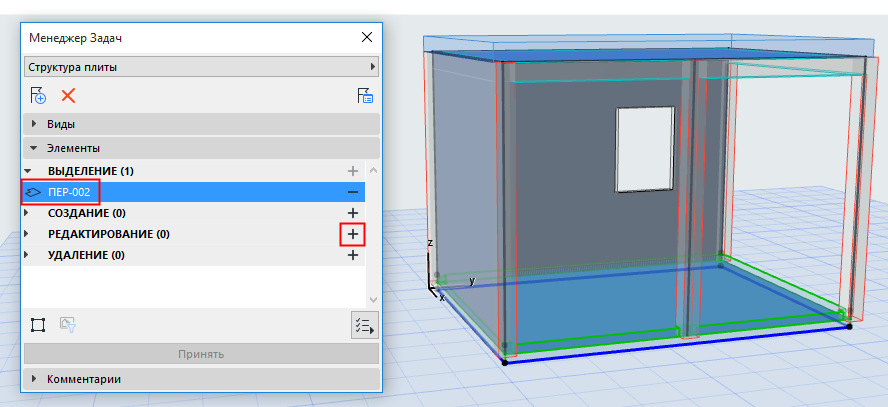Open the checklist options menu button
This screenshot has width=888, height=407.
(365, 325)
